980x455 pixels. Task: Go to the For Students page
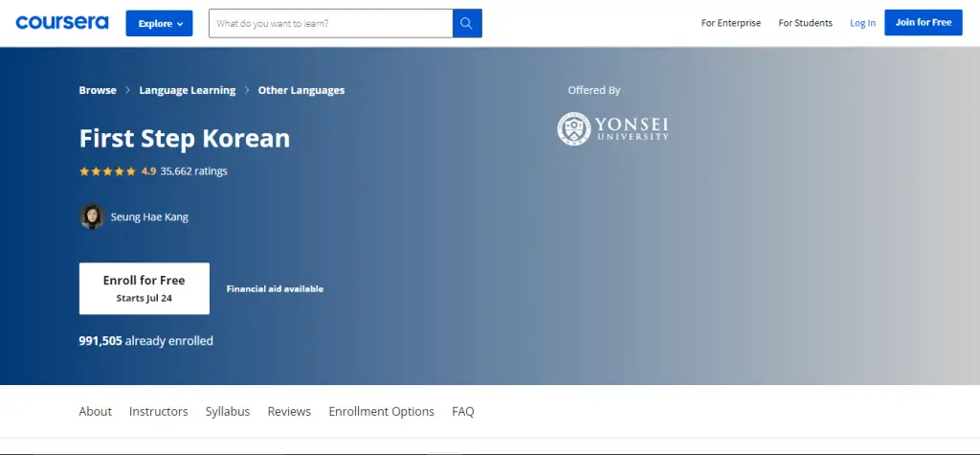coord(805,23)
